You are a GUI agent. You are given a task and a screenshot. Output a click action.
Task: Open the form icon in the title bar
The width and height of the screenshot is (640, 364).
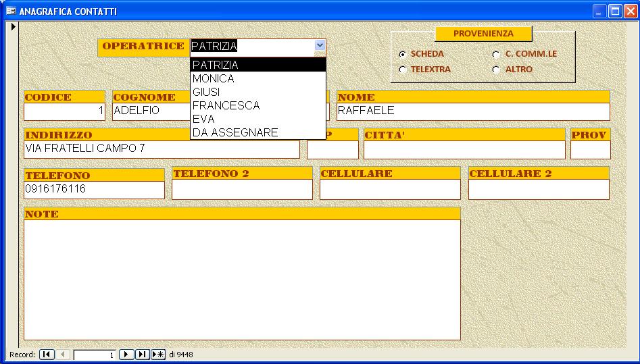point(11,11)
